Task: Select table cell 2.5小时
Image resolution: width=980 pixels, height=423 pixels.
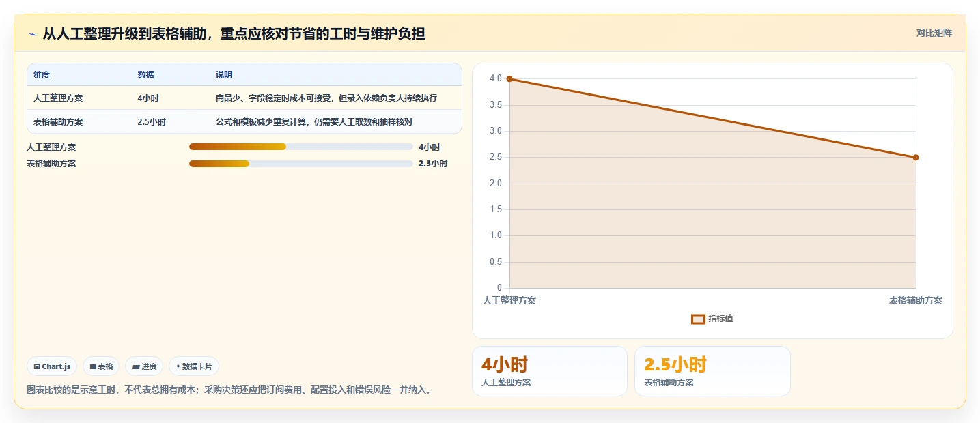Action: (x=152, y=121)
